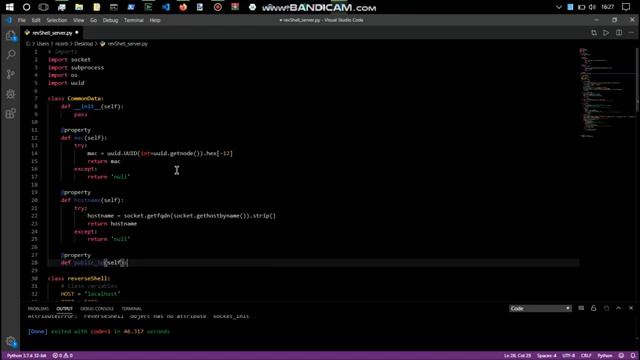Show hidden system tray icons
Screen dimensions: 640x360
point(558,7)
